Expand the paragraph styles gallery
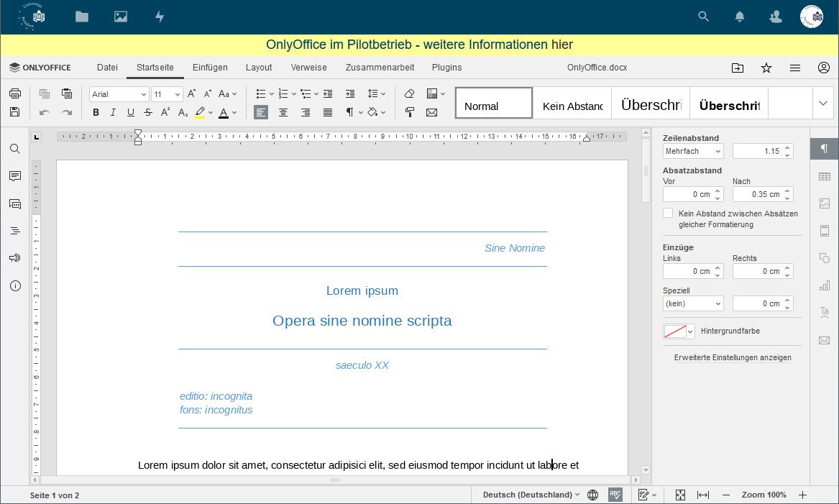The image size is (839, 504). [x=823, y=103]
